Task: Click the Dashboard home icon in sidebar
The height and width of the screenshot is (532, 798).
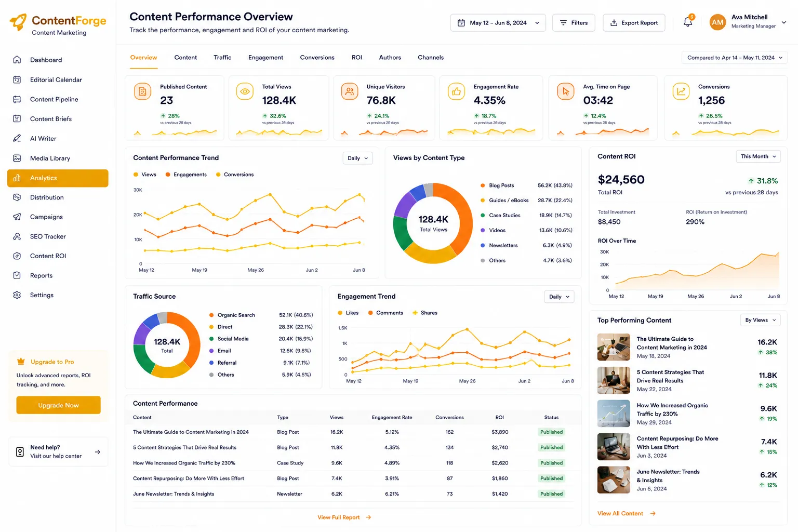Action: (x=17, y=60)
